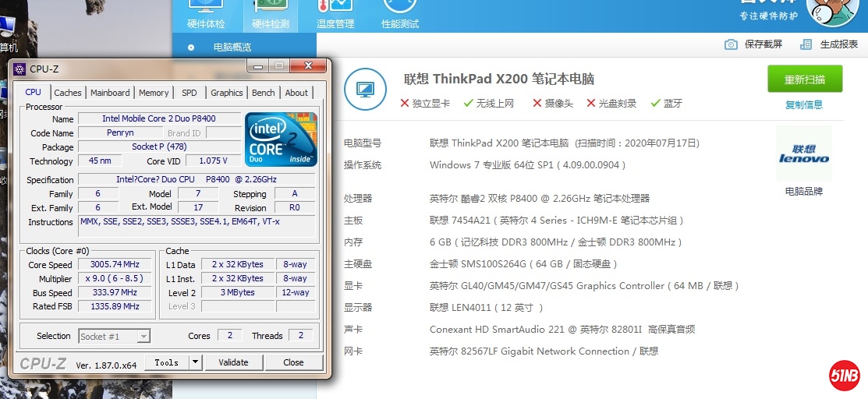This screenshot has width=868, height=399.
Task: Click the Lenovo brand logo
Action: (803, 154)
